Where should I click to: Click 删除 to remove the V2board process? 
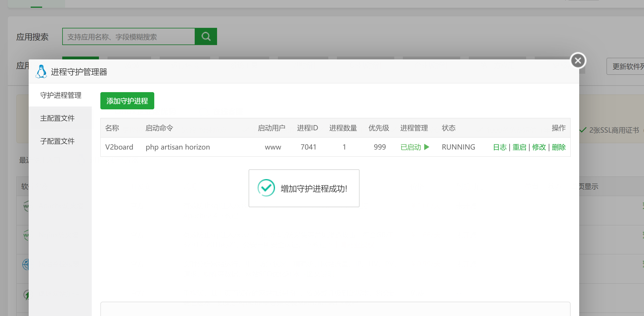tap(559, 147)
